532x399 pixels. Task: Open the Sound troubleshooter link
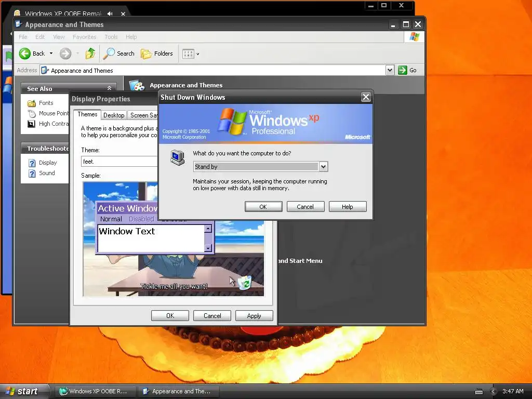tap(47, 173)
